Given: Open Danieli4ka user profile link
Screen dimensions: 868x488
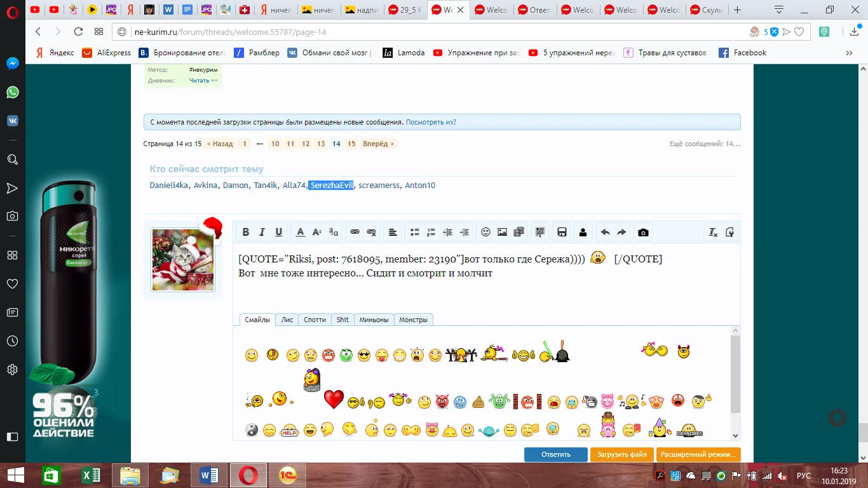Looking at the screenshot, I should pos(169,186).
